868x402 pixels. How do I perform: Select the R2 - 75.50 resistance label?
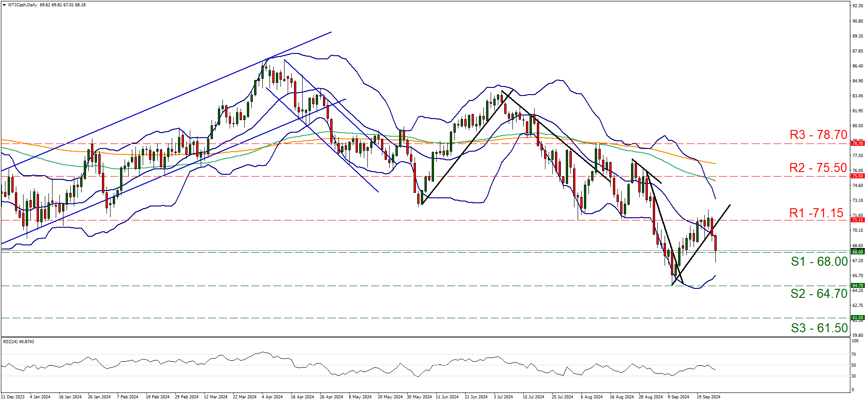(x=818, y=168)
